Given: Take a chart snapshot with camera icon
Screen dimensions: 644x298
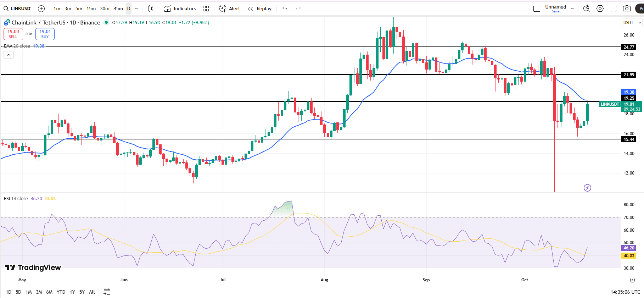Looking at the screenshot, I should coord(627,9).
